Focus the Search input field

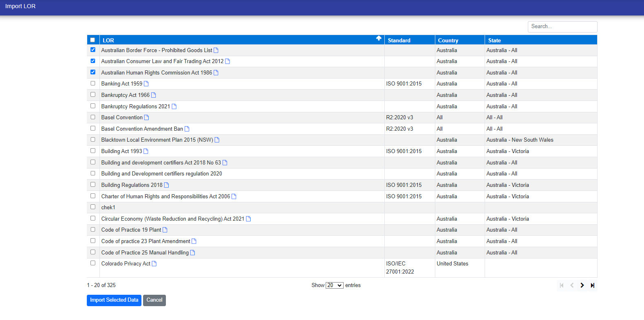pyautogui.click(x=562, y=26)
